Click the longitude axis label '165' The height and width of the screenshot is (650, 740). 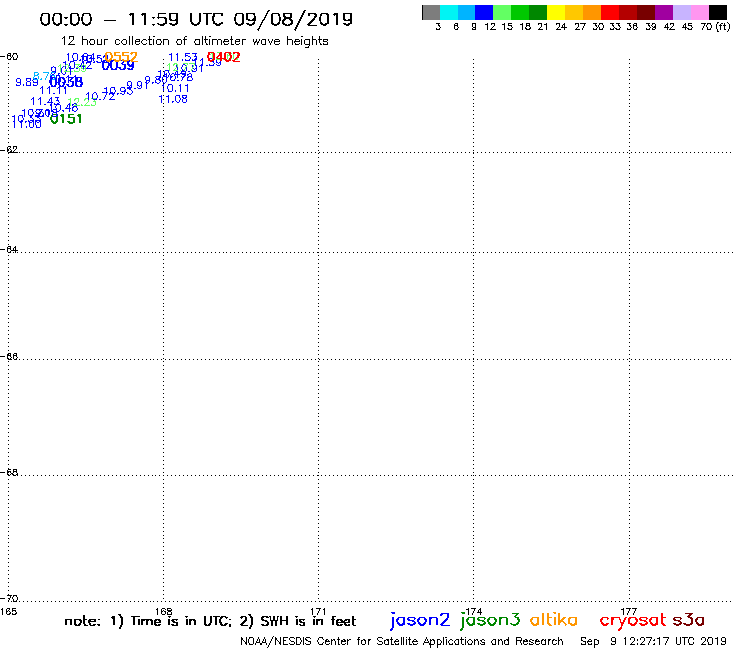tap(8, 611)
